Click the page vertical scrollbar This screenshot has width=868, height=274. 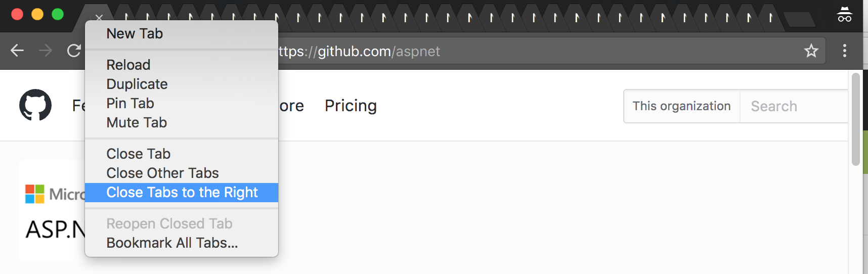[x=856, y=119]
